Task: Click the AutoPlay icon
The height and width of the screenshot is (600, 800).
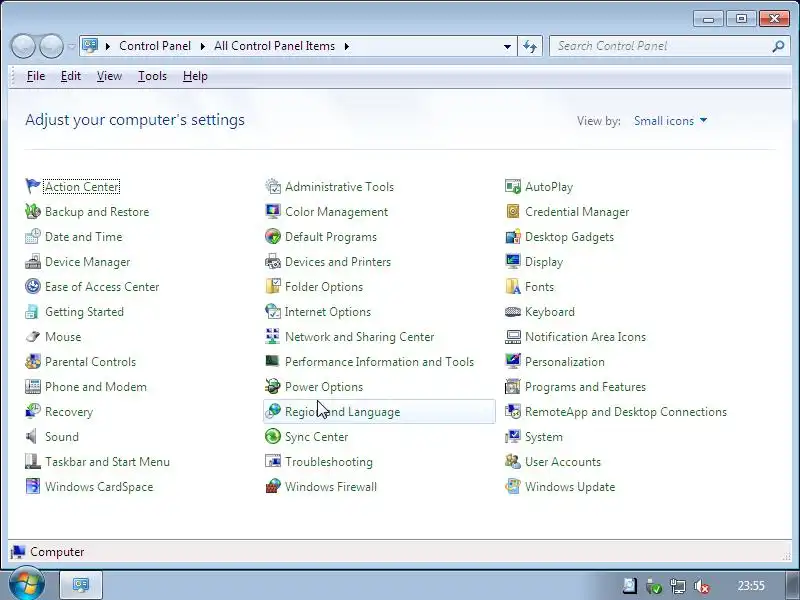Action: 513,186
